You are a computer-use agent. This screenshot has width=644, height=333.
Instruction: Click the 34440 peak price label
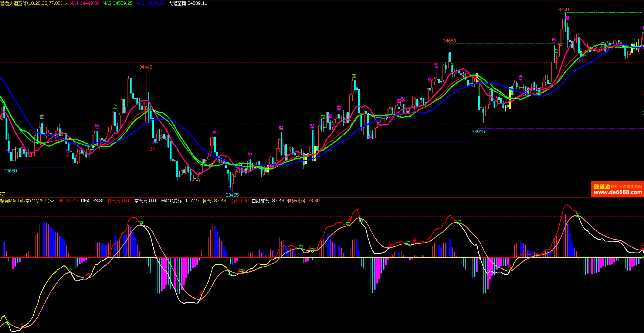pos(146,67)
